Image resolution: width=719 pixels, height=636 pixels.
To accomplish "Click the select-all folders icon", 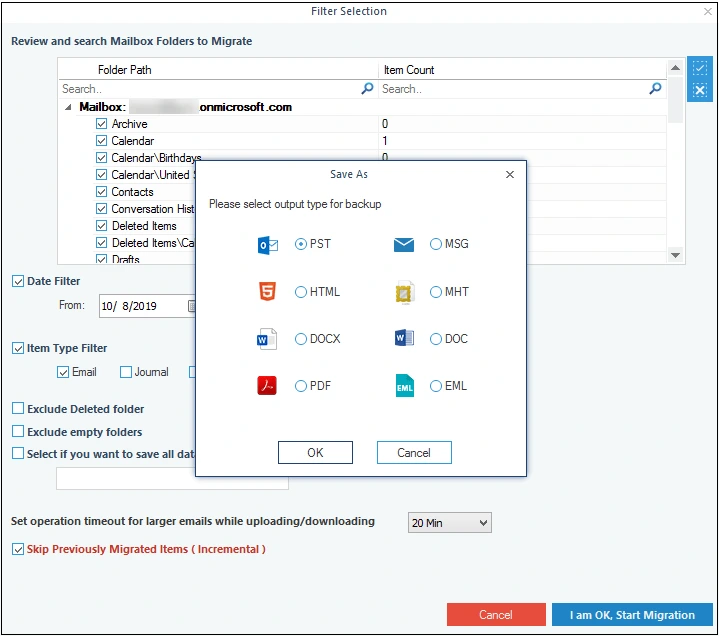I will [x=699, y=68].
